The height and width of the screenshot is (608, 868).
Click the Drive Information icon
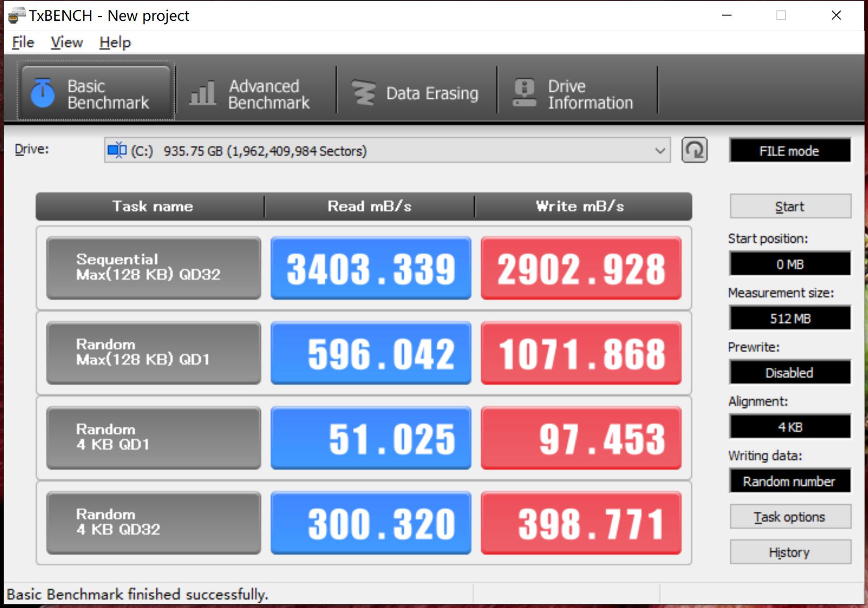coord(524,93)
